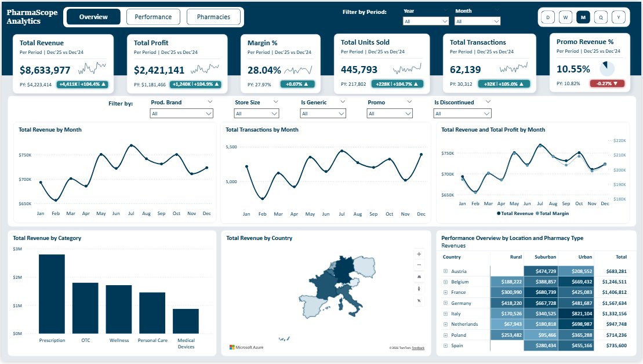The image size is (643, 364).
Task: Select weekly granularity W button
Action: pyautogui.click(x=565, y=17)
